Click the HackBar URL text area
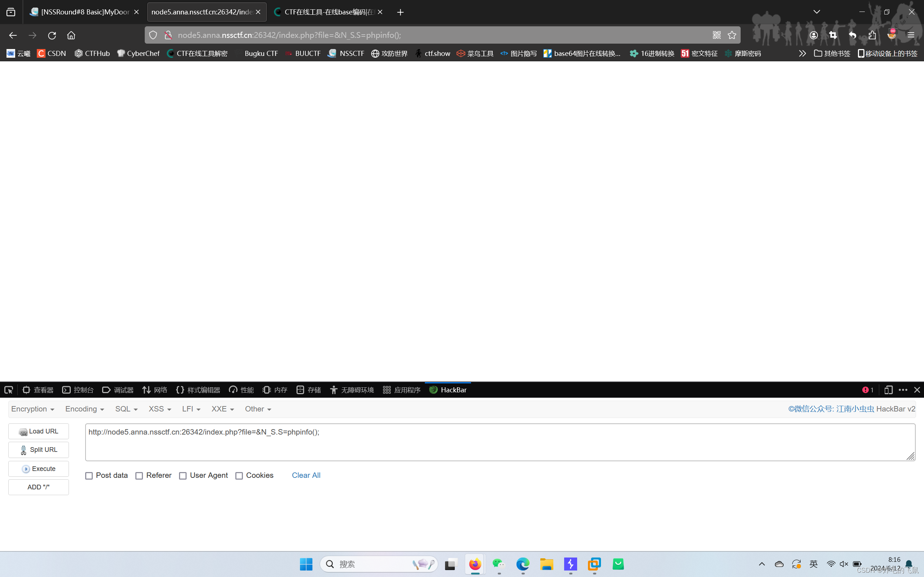 tap(500, 442)
